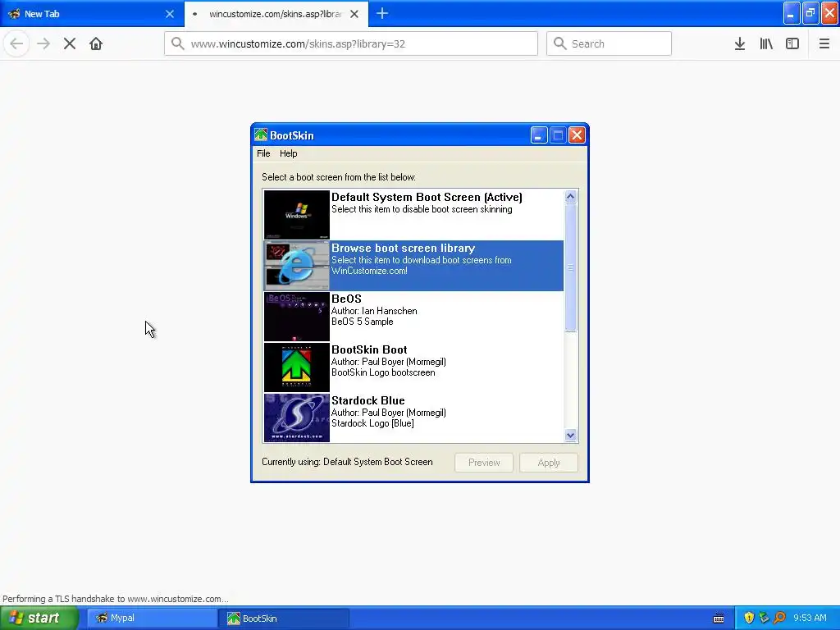The height and width of the screenshot is (630, 840).
Task: Select the Stardock Blue entry
Action: coord(413,418)
